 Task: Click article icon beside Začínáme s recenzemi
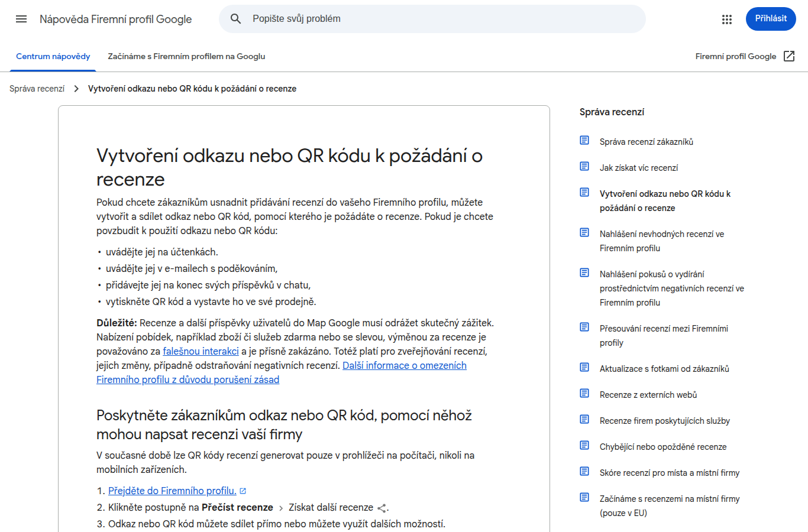(x=584, y=497)
